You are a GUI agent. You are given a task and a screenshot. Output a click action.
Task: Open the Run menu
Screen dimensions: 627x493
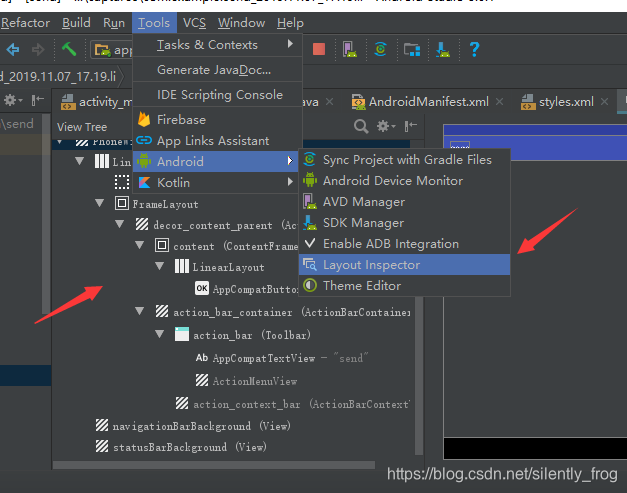[114, 23]
